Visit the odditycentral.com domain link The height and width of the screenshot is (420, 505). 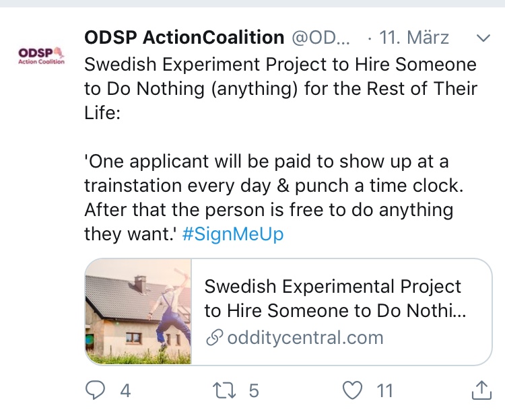304,337
